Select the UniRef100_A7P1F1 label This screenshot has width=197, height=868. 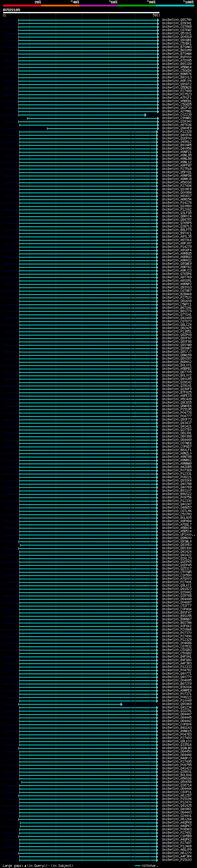coord(177,98)
